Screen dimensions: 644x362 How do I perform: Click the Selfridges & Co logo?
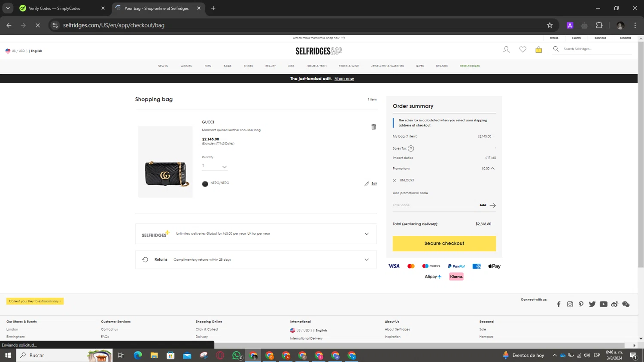[x=319, y=51]
